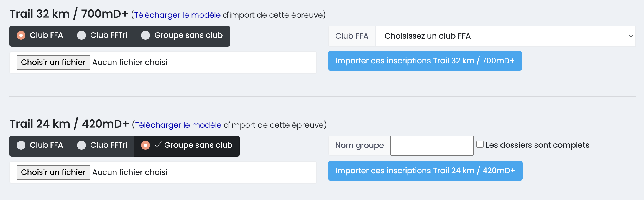Choose Groupe sans club for Trail 32 km

[145, 36]
